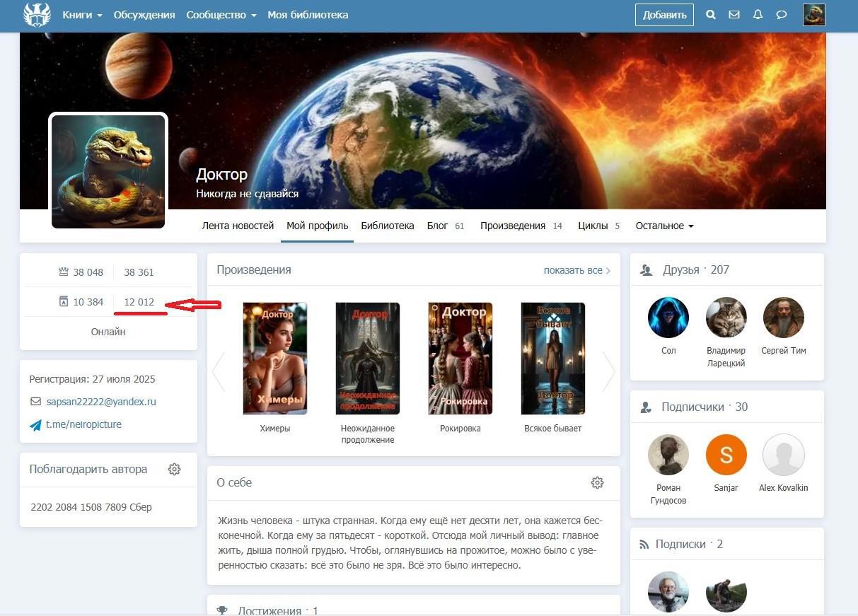The height and width of the screenshot is (616, 858).
Task: Click the Telegram paper-plane icon
Action: pos(35,425)
